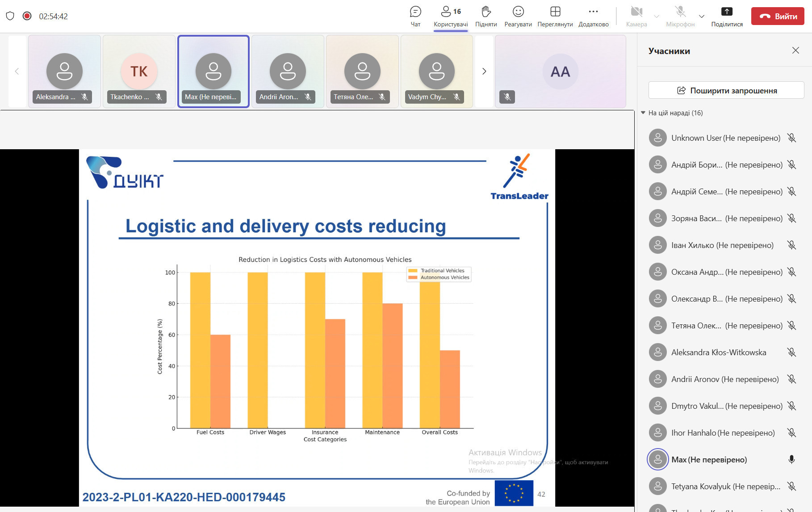
Task: Open Додатково more options menu
Action: 593,16
